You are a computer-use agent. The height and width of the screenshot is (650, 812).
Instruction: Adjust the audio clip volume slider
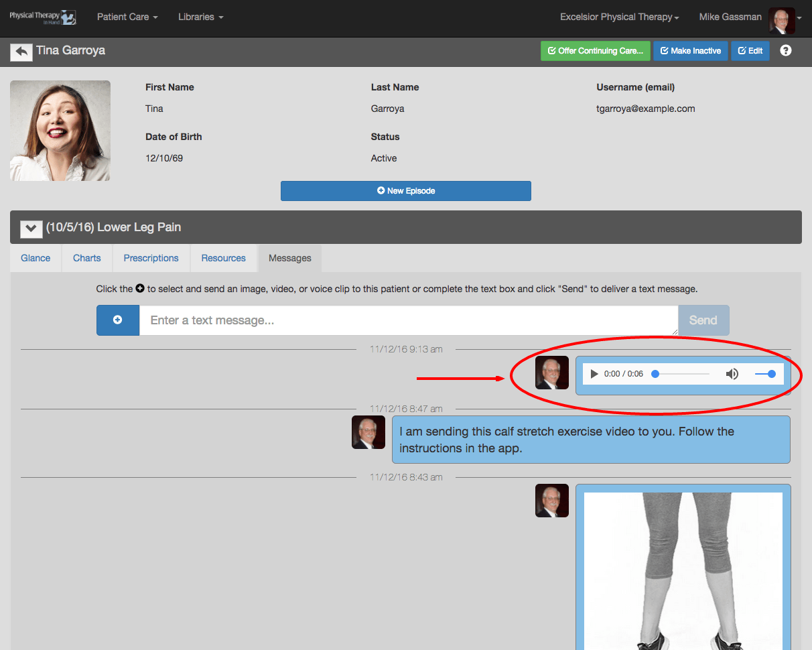pos(765,374)
